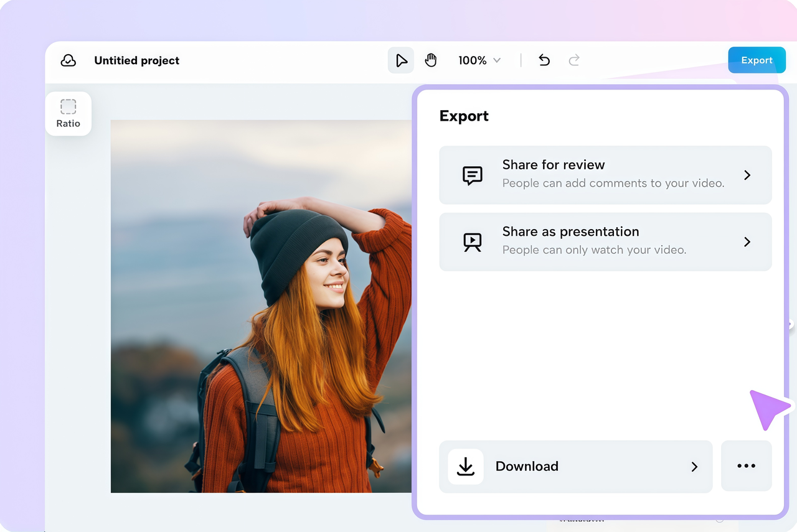Click the download arrow icon in the Download row

pyautogui.click(x=466, y=466)
